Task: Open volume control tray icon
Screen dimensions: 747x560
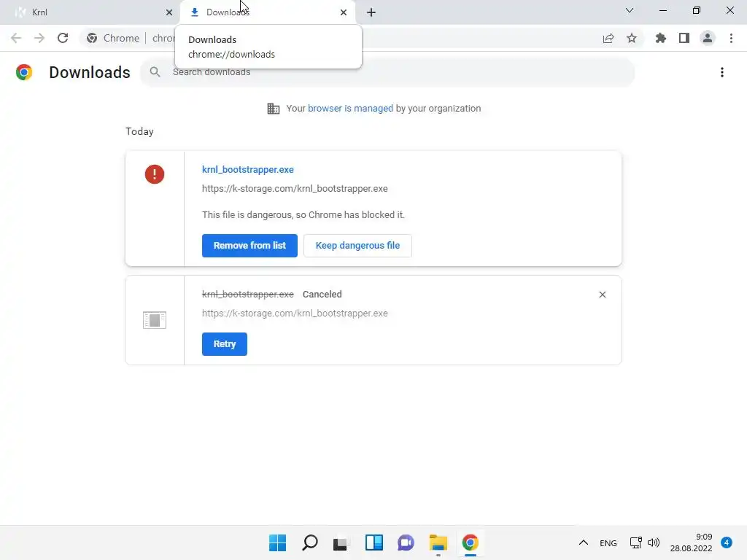Action: coord(654,542)
